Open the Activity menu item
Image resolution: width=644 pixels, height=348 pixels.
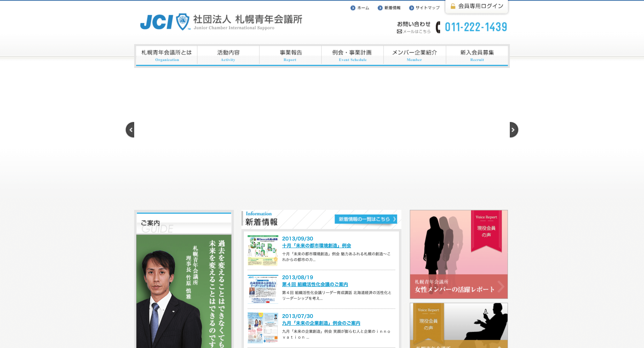pyautogui.click(x=228, y=55)
